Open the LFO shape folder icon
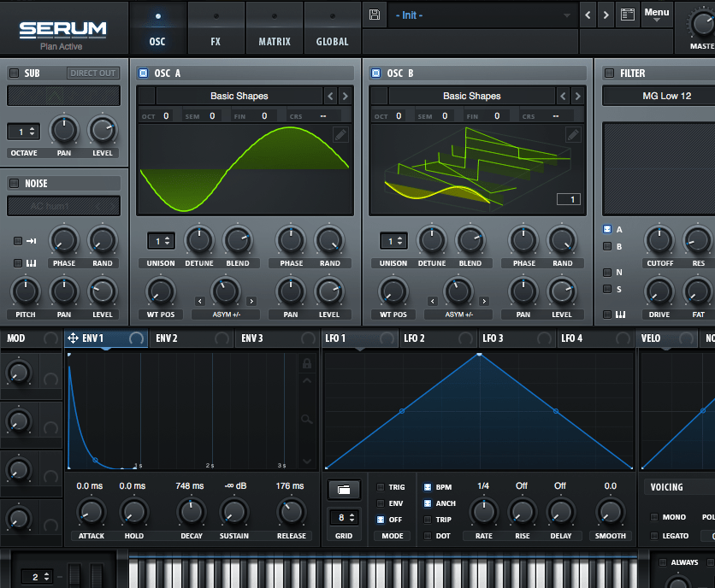Viewport: 715px width, 588px height. 343,490
